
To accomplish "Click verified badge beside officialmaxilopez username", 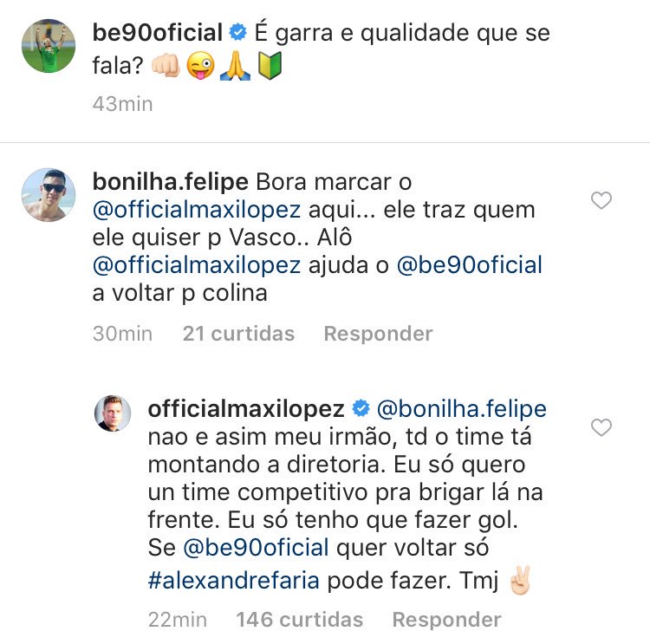I will (x=360, y=408).
